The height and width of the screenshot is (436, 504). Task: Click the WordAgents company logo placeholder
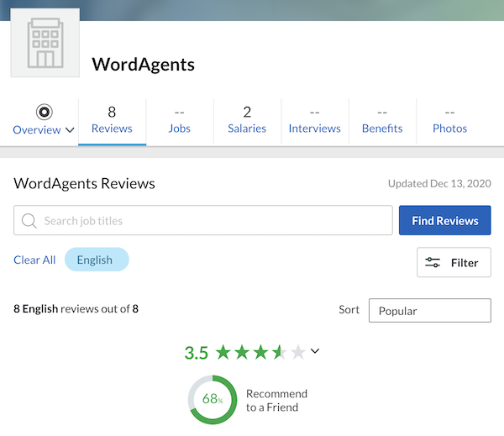45,43
